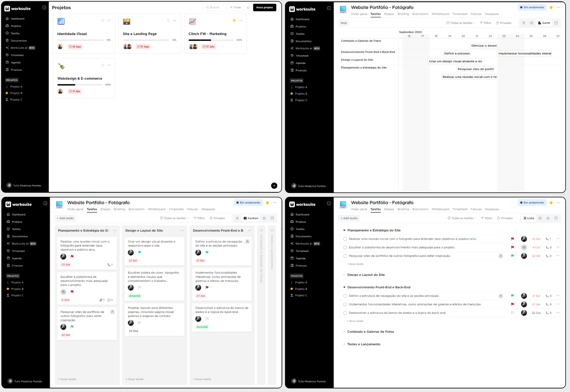570x392 pixels.
Task: Expand the Testes e Lançamento section in the list view
Action: tap(344, 344)
